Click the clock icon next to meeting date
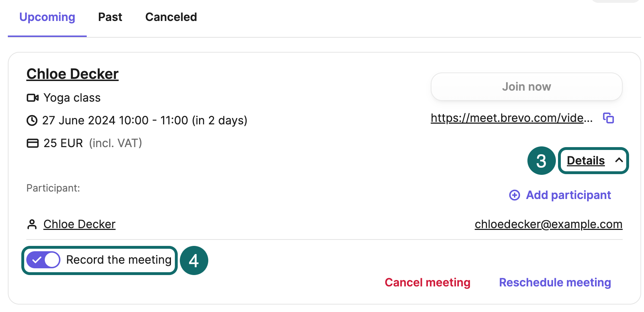Screen dimensions: 644x312 coord(32,120)
